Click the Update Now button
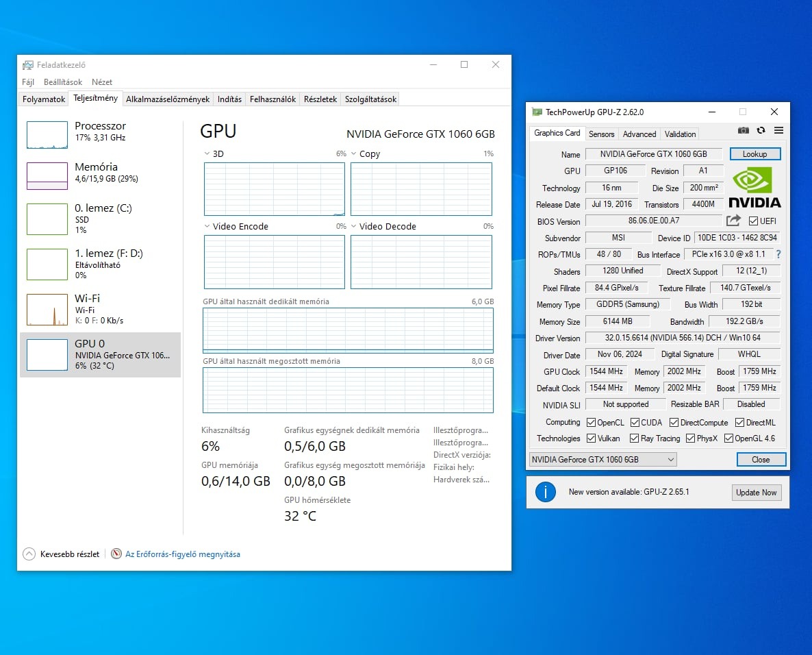The height and width of the screenshot is (655, 812). 757,493
